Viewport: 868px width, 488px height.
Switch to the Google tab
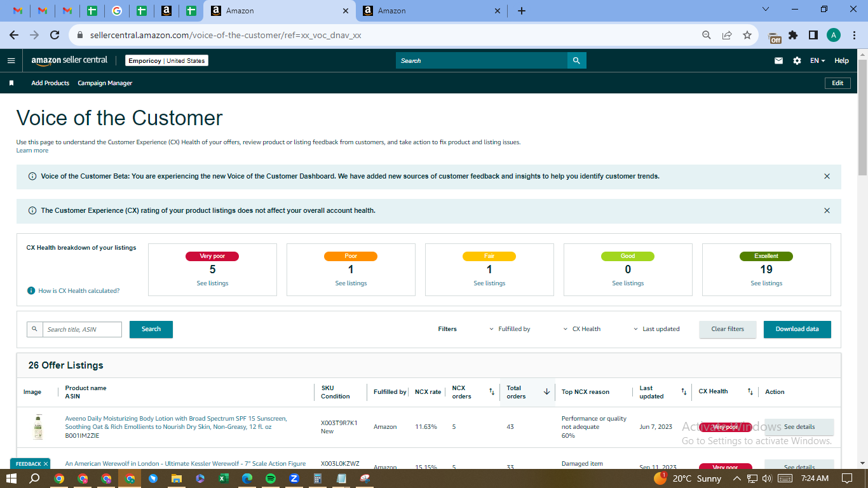(x=116, y=11)
